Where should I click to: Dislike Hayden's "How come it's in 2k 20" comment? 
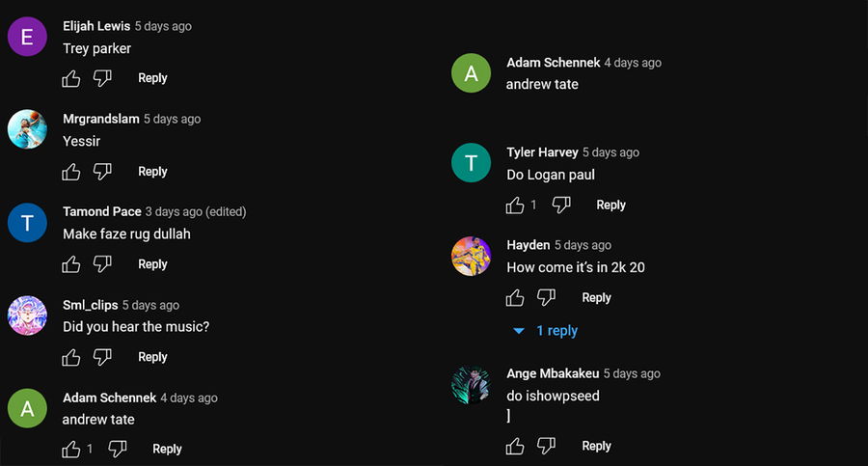546,297
